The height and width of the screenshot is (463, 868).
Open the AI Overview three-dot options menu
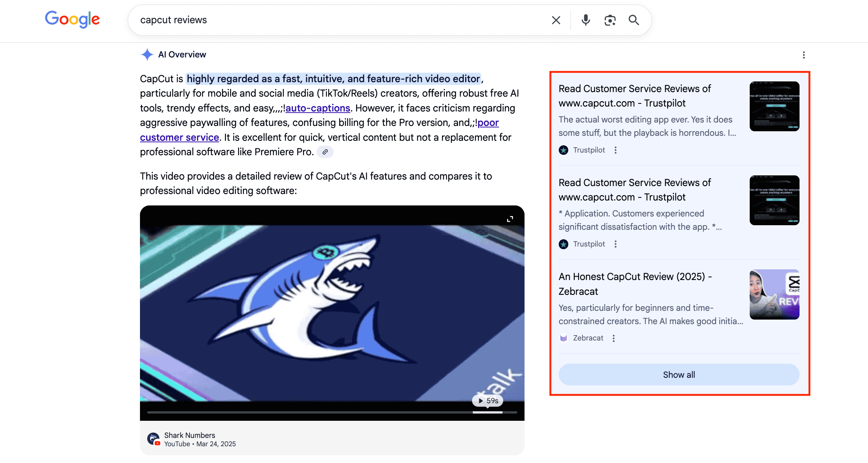coord(804,55)
